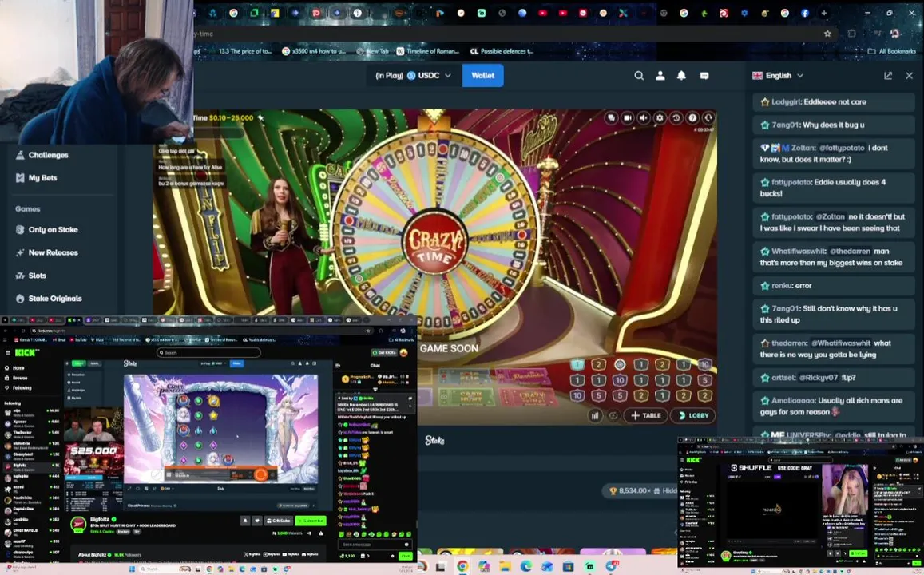The width and height of the screenshot is (924, 575).
Task: Open the Kick hamburger menu in Bigfoltz window
Action: [7, 352]
